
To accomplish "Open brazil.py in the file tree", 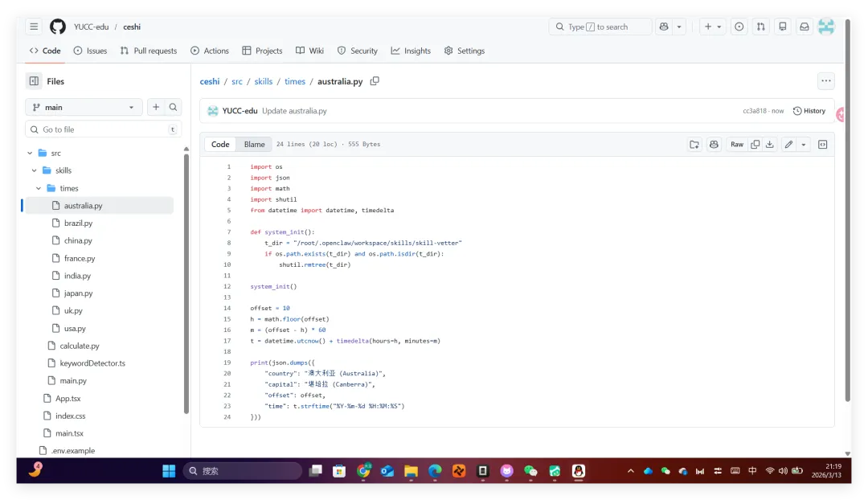I will [x=78, y=223].
